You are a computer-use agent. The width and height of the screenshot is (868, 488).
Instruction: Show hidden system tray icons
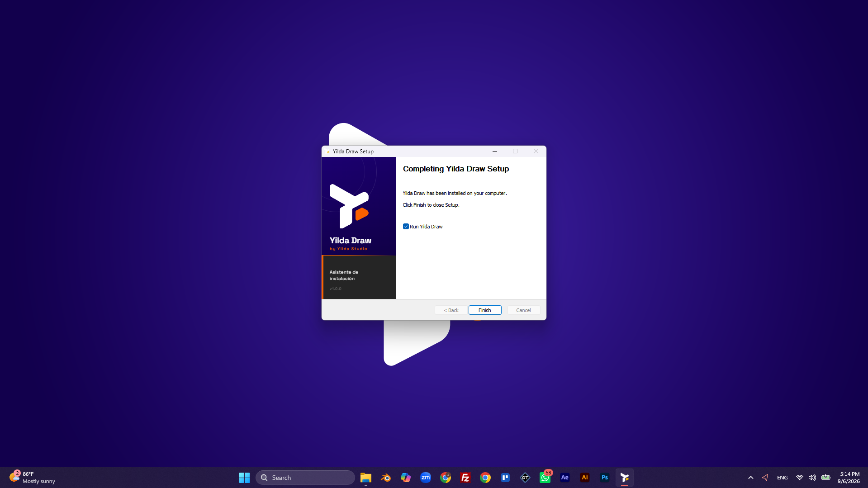tap(750, 478)
